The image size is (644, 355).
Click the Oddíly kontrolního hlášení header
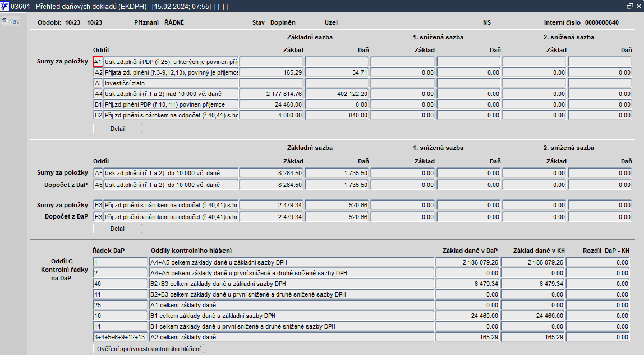click(191, 251)
